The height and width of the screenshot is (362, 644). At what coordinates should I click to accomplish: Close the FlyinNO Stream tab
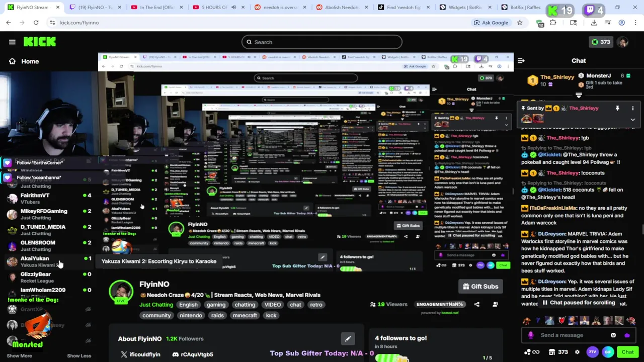point(58,8)
